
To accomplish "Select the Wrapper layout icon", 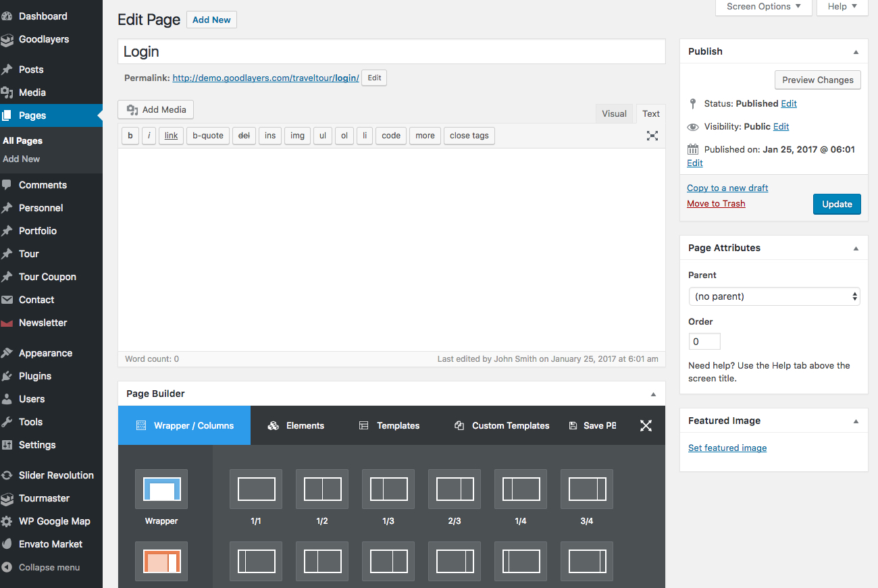I will [161, 489].
